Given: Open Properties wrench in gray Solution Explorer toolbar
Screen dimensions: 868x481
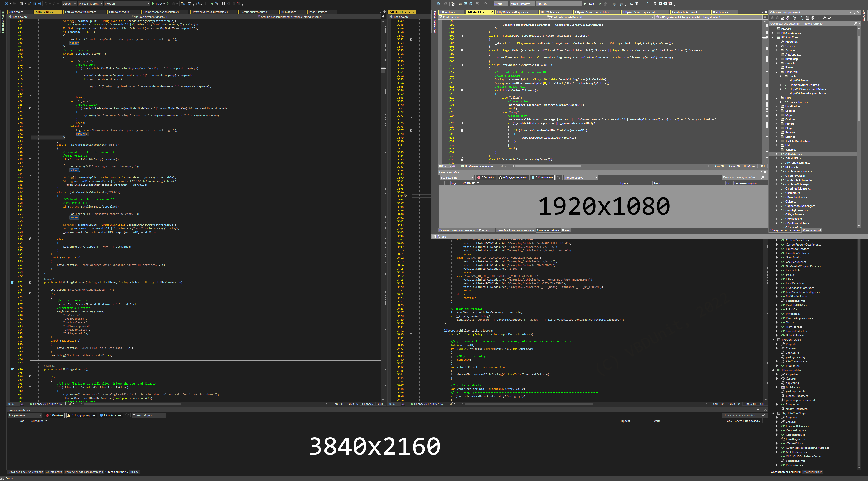Looking at the screenshot, I should coord(825,18).
